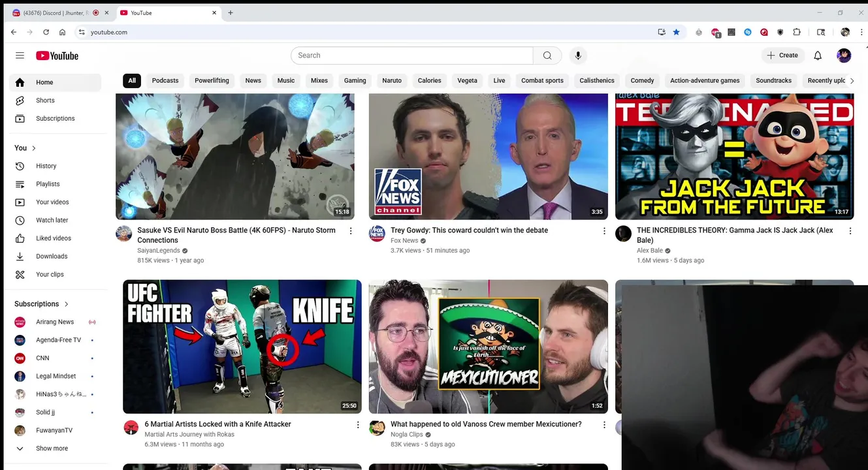Open the Shazam extension icon
Image resolution: width=868 pixels, height=470 pixels.
748,32
